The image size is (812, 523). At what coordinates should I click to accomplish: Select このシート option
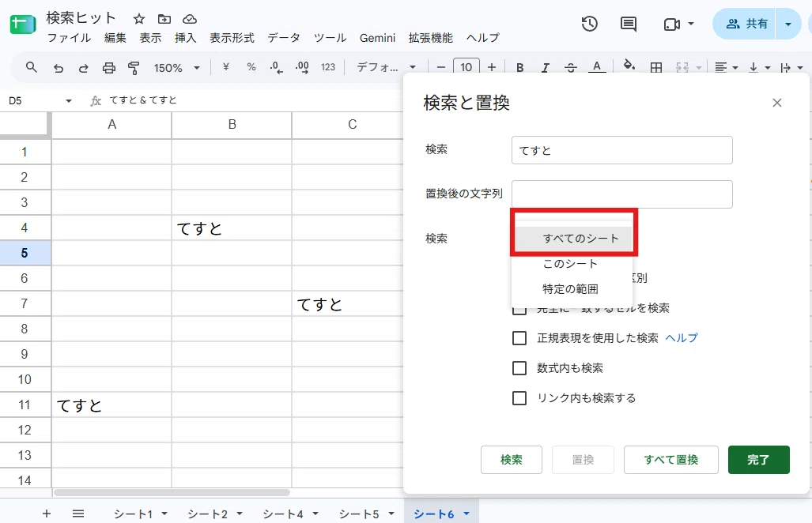click(x=572, y=264)
